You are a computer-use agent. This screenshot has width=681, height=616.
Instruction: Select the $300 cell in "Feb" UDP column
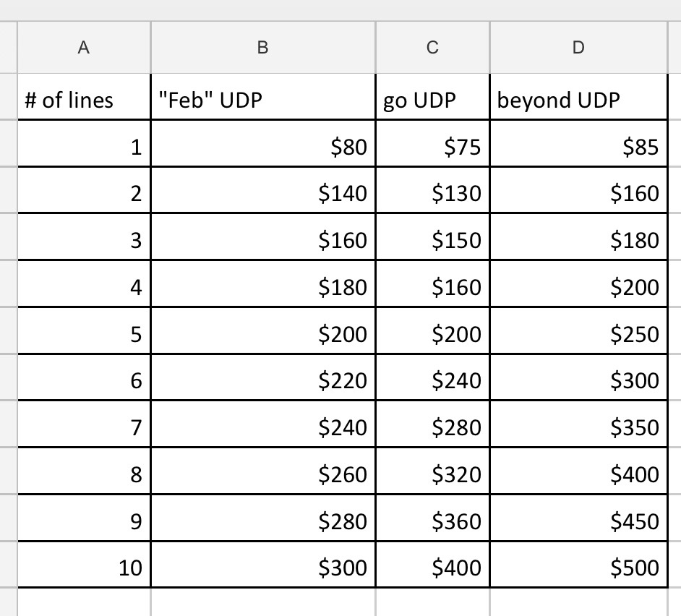pos(262,568)
